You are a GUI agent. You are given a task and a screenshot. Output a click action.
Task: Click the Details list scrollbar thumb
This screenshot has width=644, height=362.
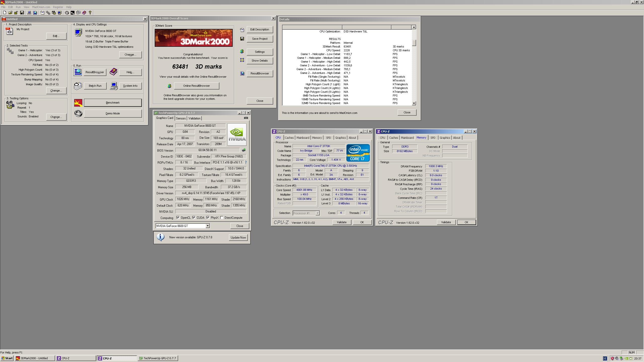point(414,43)
